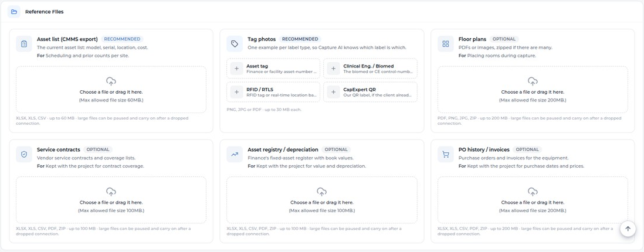Click the plus icon beside Clinical Eng. / Biomed

(334, 69)
